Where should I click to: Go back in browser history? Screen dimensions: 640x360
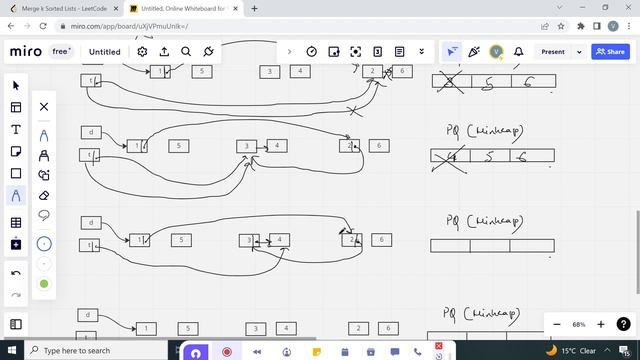[x=11, y=26]
